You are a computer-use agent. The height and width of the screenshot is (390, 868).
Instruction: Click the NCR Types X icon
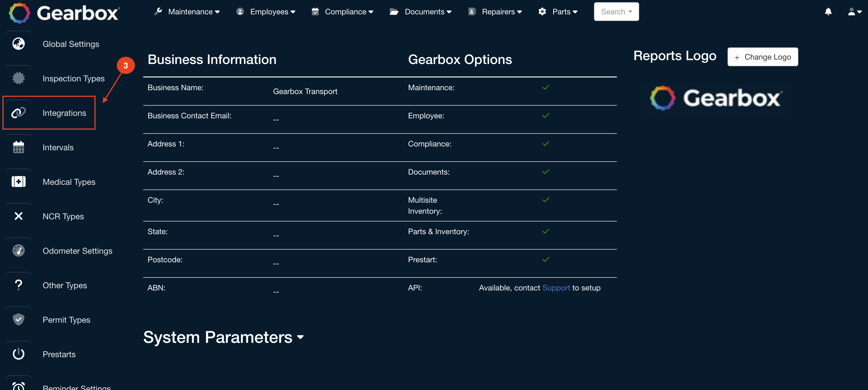point(18,216)
